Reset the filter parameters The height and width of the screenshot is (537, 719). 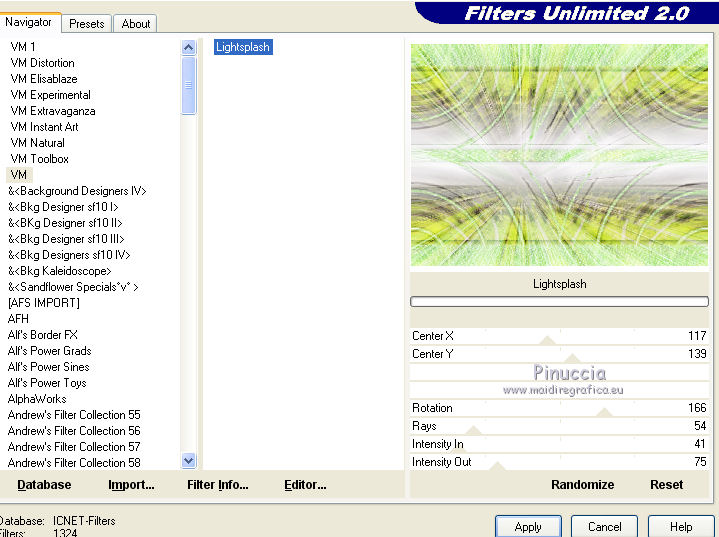point(666,485)
